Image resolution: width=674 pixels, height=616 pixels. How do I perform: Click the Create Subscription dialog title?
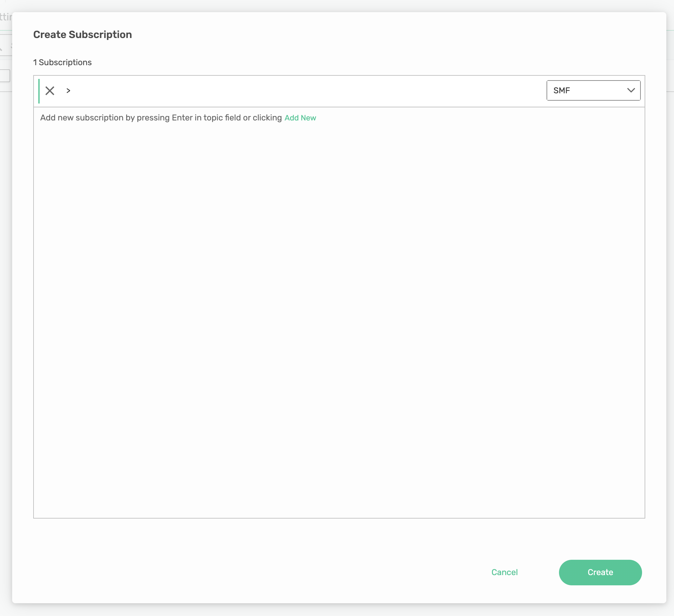coord(82,35)
